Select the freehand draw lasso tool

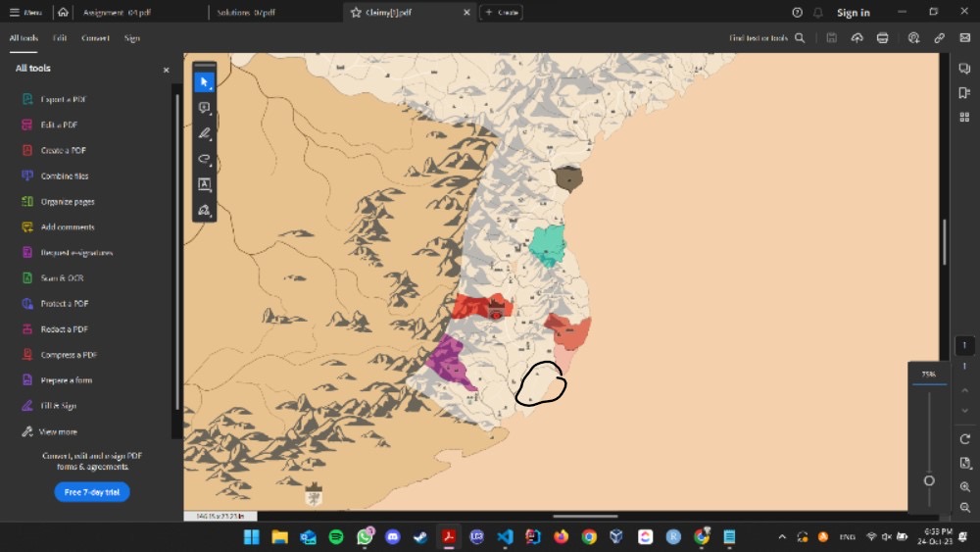click(x=204, y=159)
